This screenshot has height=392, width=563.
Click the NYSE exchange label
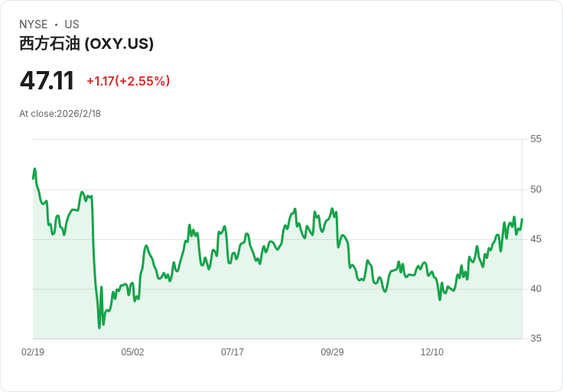coord(33,24)
